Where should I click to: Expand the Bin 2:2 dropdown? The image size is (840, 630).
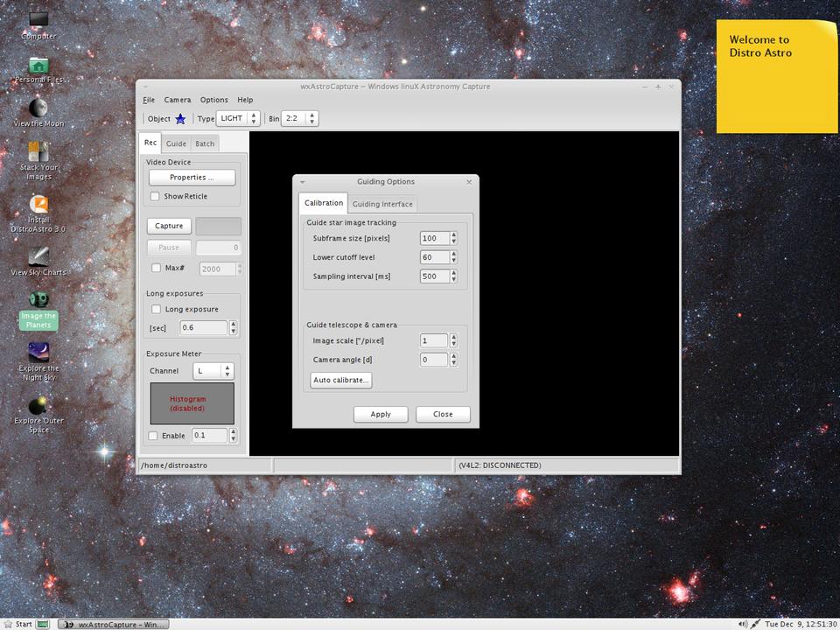click(299, 118)
